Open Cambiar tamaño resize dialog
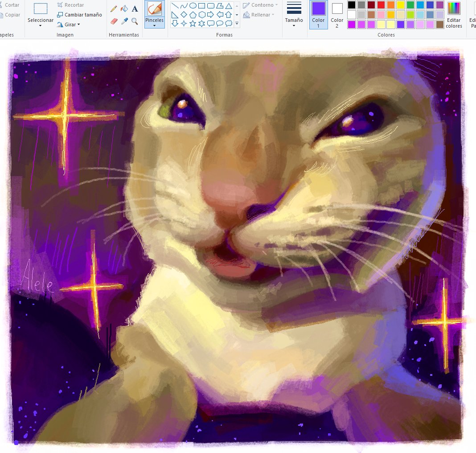The image size is (476, 453). [79, 15]
